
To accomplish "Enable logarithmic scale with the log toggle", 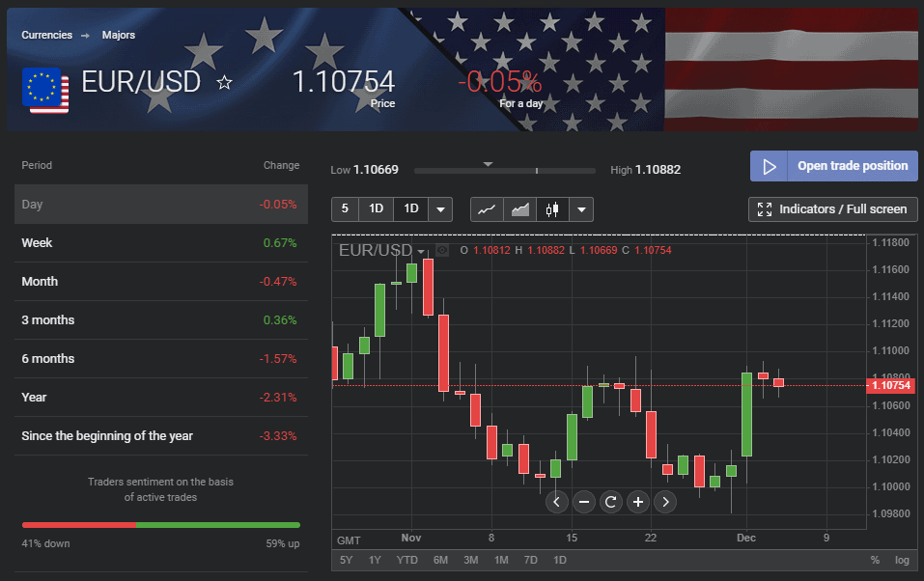I will 901,560.
